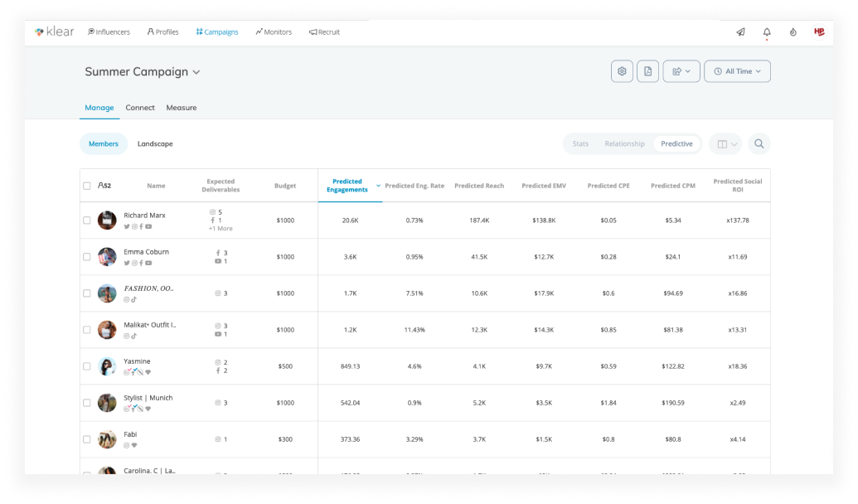Search members with magnifier icon

click(x=759, y=144)
